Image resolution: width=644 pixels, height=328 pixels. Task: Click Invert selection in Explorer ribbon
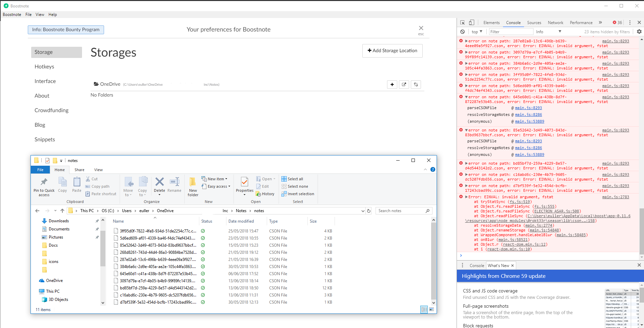(x=298, y=194)
